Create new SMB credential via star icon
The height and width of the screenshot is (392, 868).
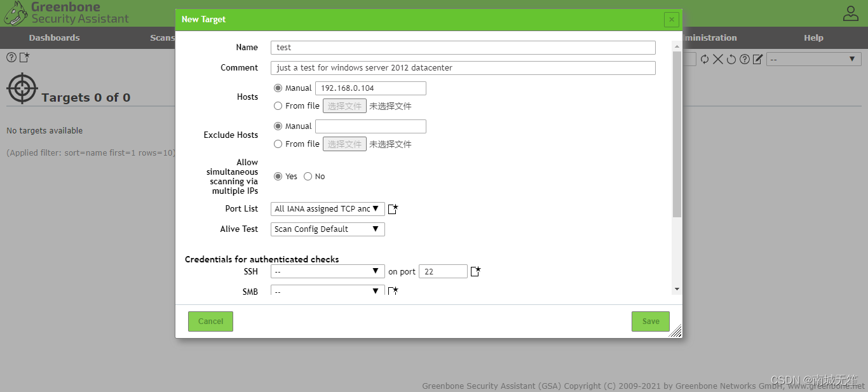pos(393,291)
